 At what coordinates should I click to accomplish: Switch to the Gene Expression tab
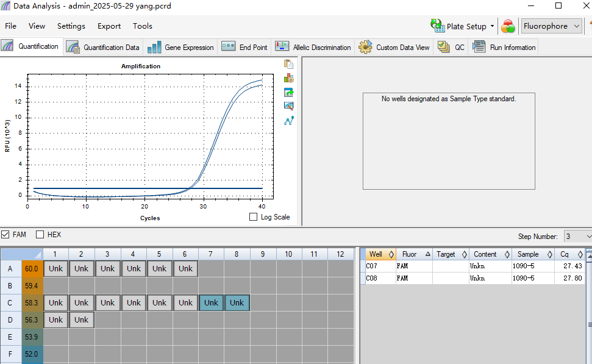180,47
